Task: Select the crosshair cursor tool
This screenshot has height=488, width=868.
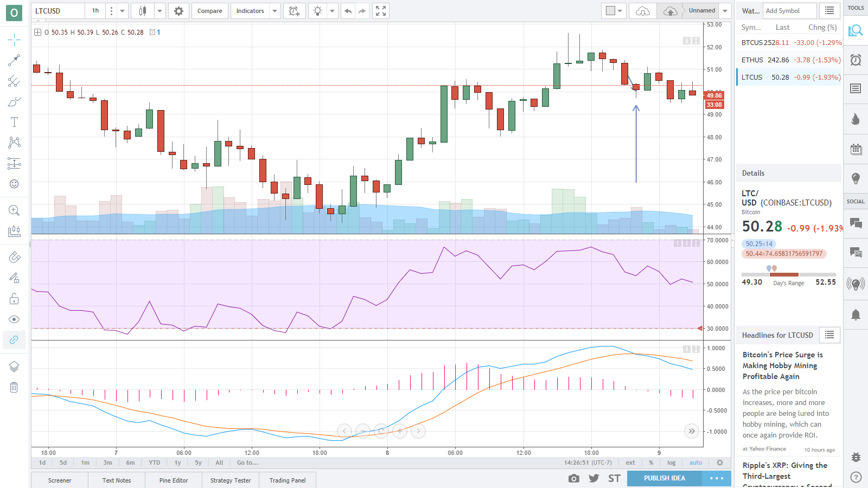Action: 14,40
